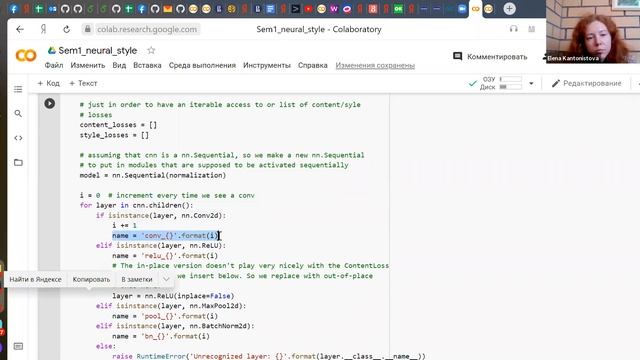
Task: Open the Среда выполнения menu
Action: [x=202, y=65]
